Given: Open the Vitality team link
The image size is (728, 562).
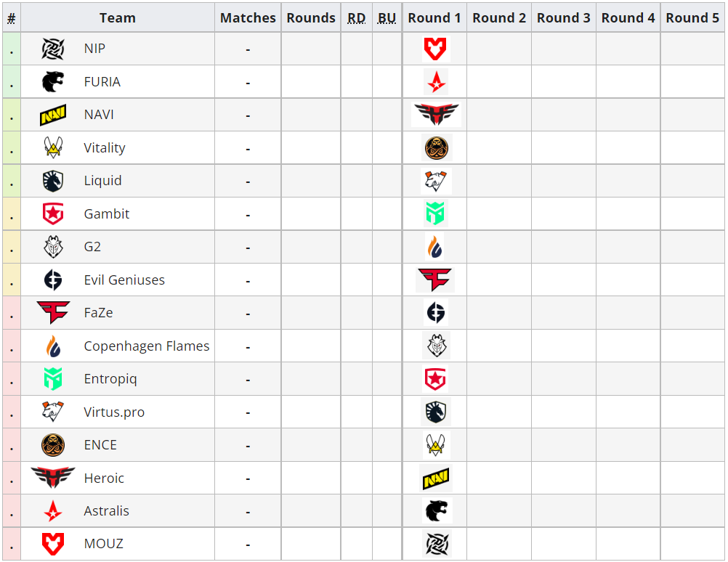Looking at the screenshot, I should coord(105,148).
